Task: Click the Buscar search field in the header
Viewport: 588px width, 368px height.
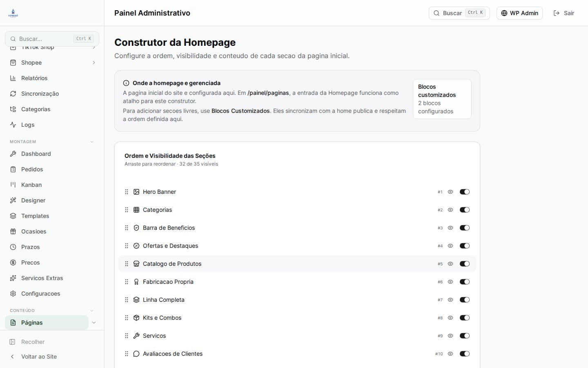Action: coord(453,13)
